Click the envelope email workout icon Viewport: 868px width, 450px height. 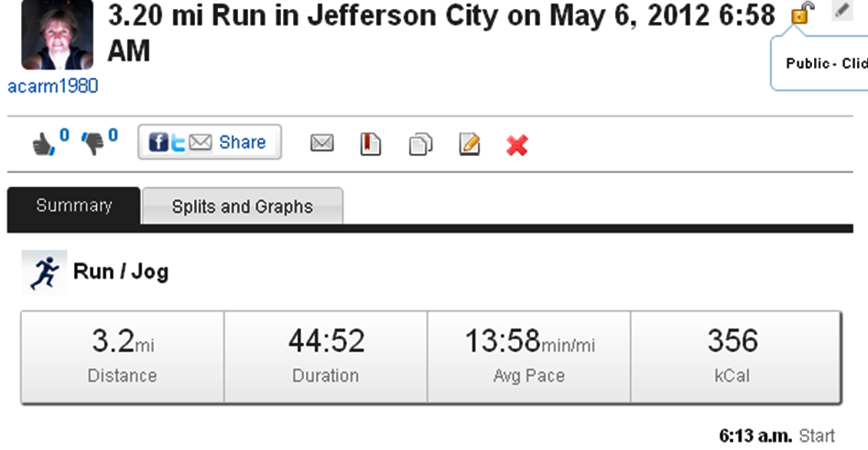322,144
